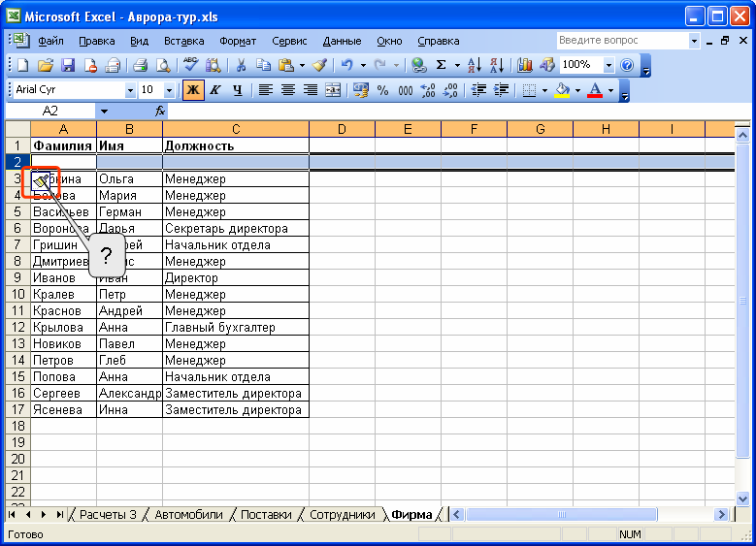Open the Файл menu

(50, 41)
